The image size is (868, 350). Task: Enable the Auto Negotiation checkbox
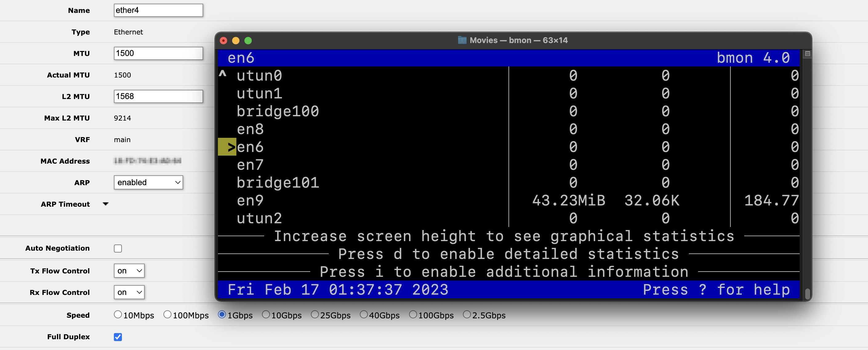coord(118,249)
